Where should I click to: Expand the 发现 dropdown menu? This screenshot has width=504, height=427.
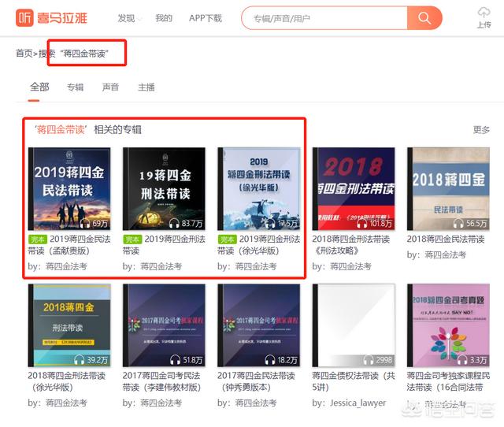pyautogui.click(x=129, y=18)
